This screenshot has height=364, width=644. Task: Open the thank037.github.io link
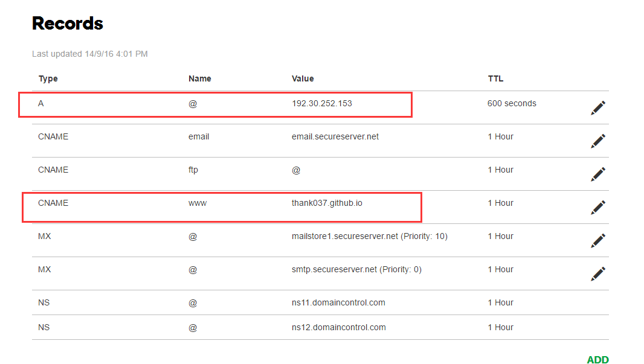point(327,203)
